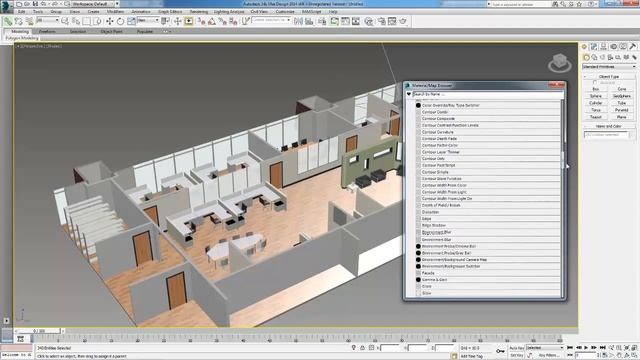Open the Create panel tab icon
Screen dimensions: 640x360
584,47
